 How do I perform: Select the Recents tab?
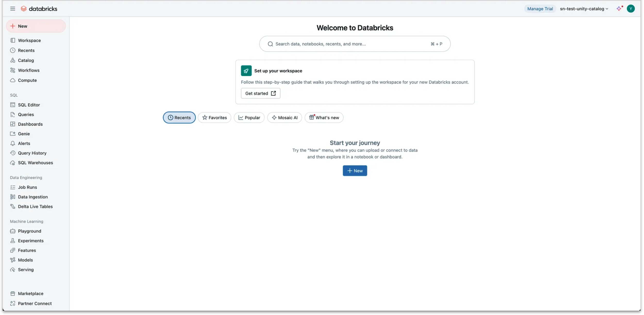click(x=179, y=117)
